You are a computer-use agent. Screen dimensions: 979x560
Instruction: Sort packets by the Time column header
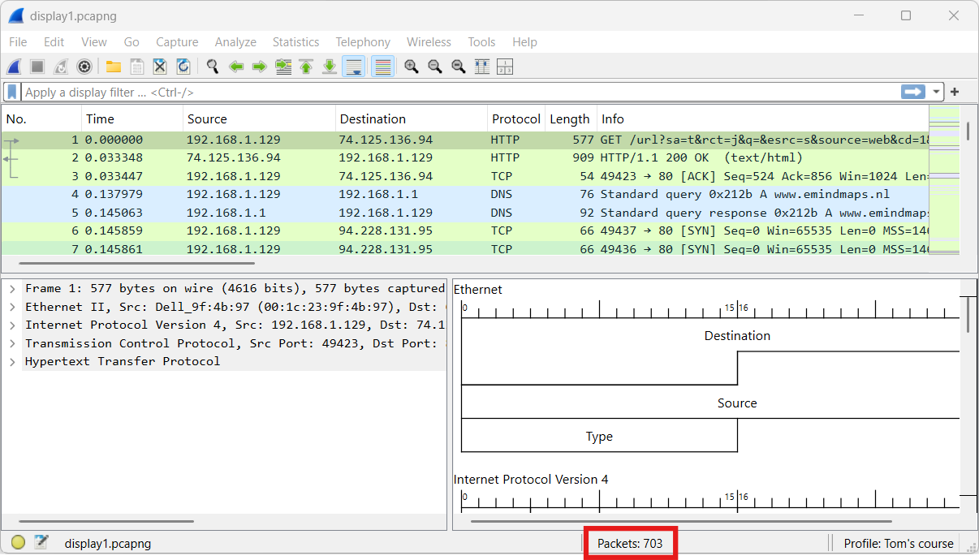(x=132, y=119)
